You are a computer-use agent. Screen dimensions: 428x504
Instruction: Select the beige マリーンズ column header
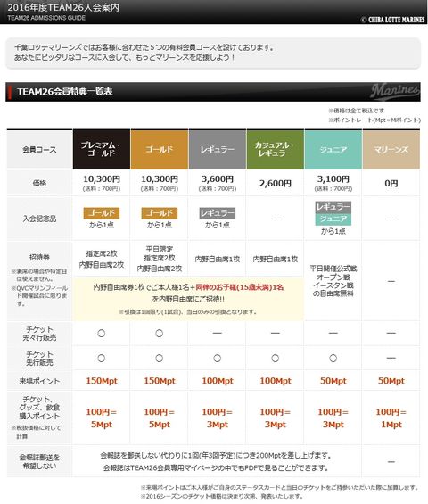(391, 150)
